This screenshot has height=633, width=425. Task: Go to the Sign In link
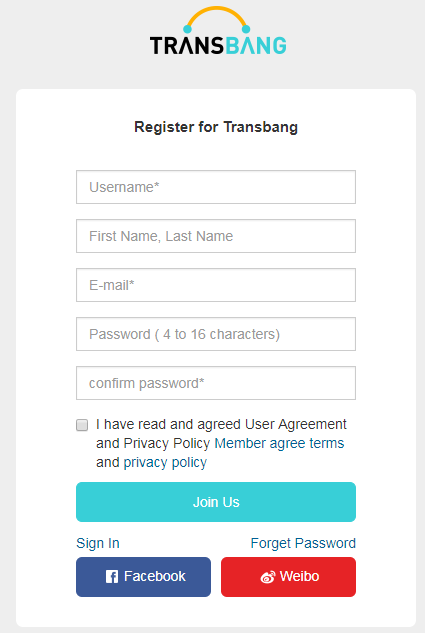tap(98, 543)
